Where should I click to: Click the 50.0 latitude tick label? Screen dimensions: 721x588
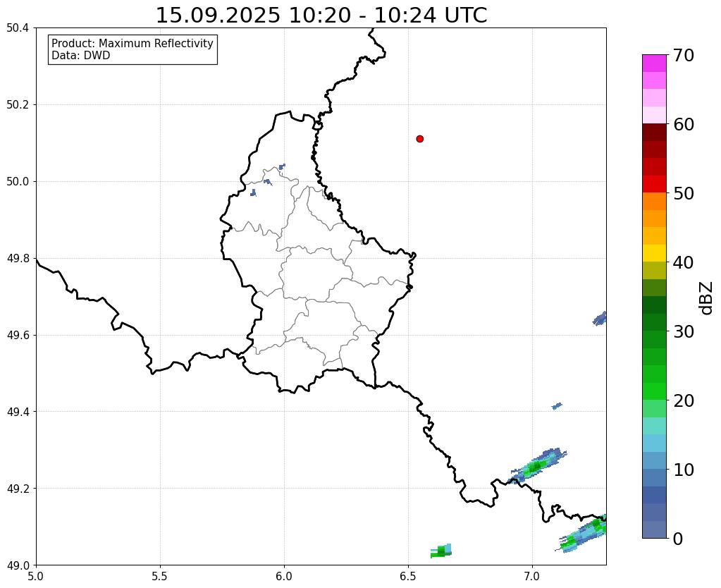pyautogui.click(x=18, y=182)
